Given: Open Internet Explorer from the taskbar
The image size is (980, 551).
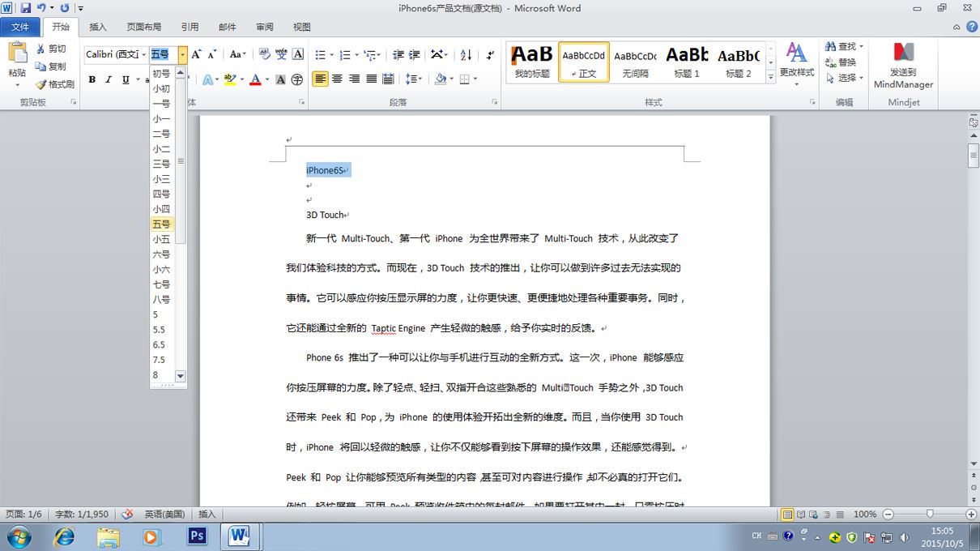Looking at the screenshot, I should coord(63,536).
